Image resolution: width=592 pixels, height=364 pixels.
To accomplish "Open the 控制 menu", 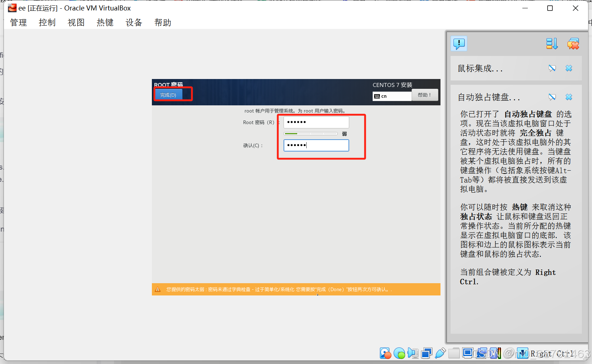I will pos(47,23).
